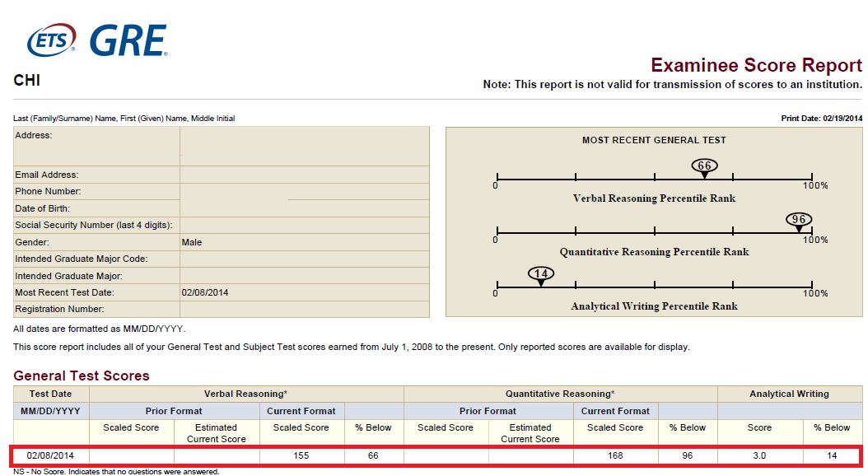Click the Email Address field label
Screen dimensions: 868x476
tap(46, 175)
